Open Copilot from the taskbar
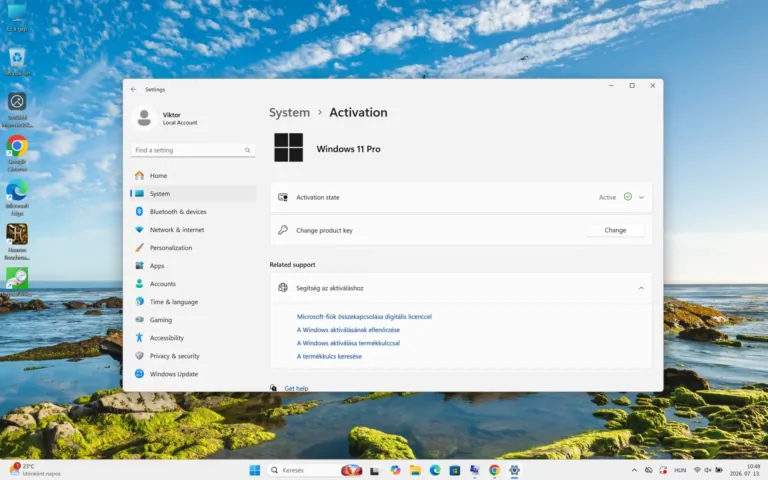The width and height of the screenshot is (768, 480). point(395,470)
